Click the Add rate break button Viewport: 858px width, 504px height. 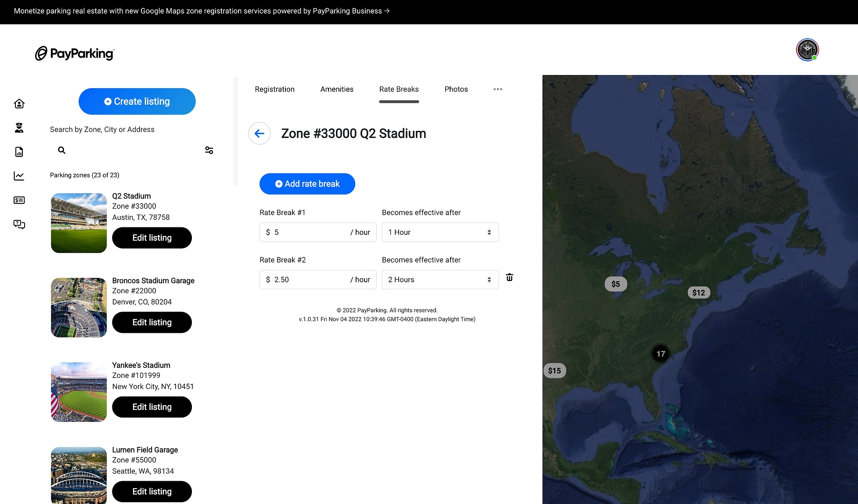coord(307,184)
